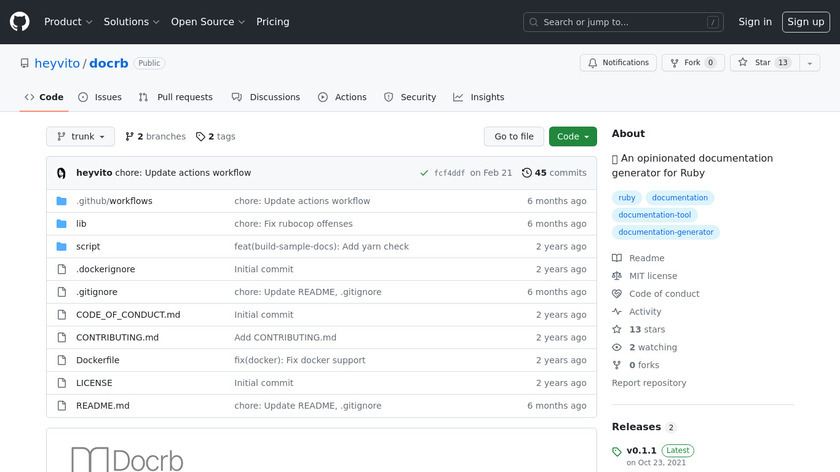
Task: Open the green Code dropdown button
Action: point(573,137)
